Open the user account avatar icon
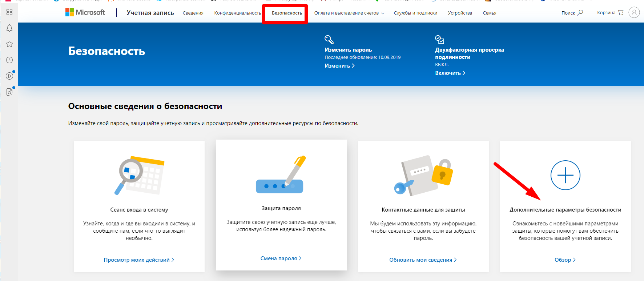This screenshot has height=281, width=644. [634, 13]
